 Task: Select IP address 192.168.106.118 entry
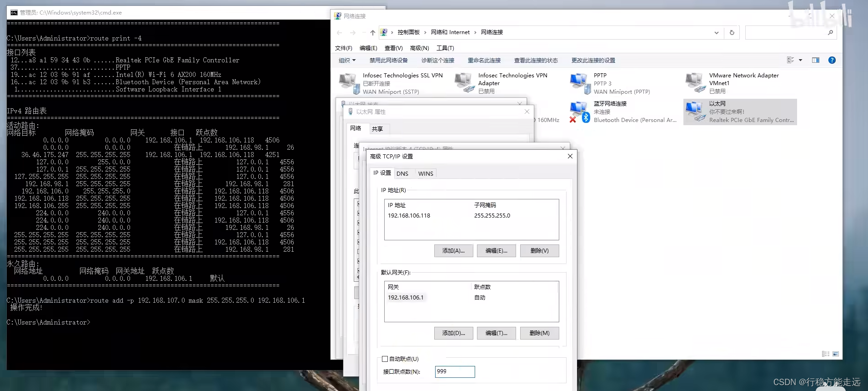tap(409, 216)
